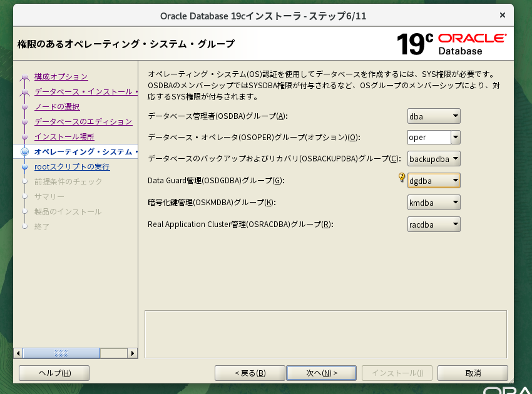Click the Real Application Cluster管理 label
Screen dimensions: 532x394
coord(240,225)
